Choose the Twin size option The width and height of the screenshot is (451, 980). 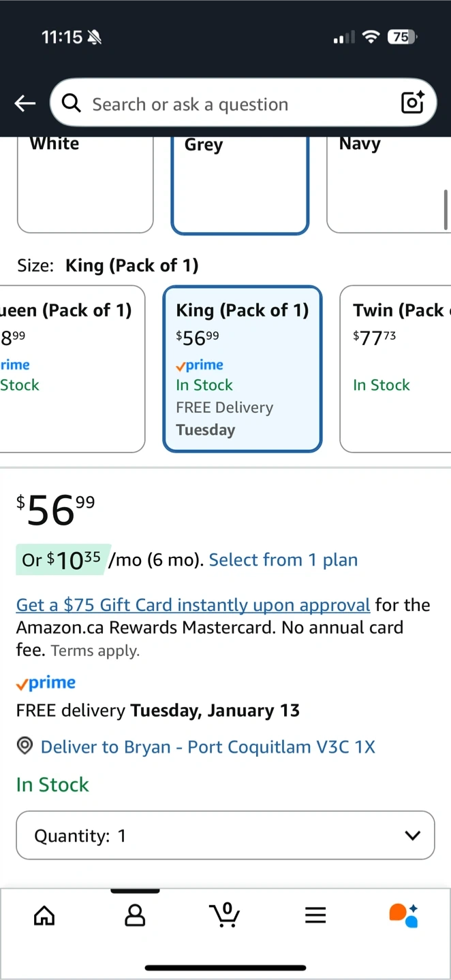(396, 368)
